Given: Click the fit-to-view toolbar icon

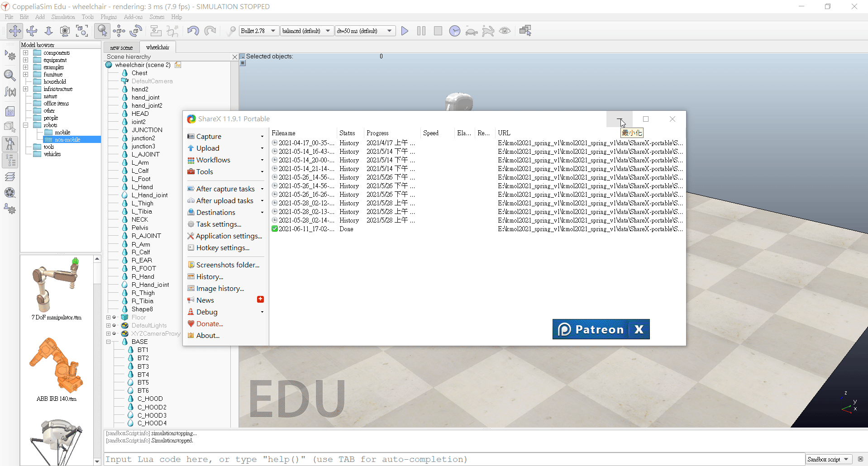Looking at the screenshot, I should (x=82, y=31).
